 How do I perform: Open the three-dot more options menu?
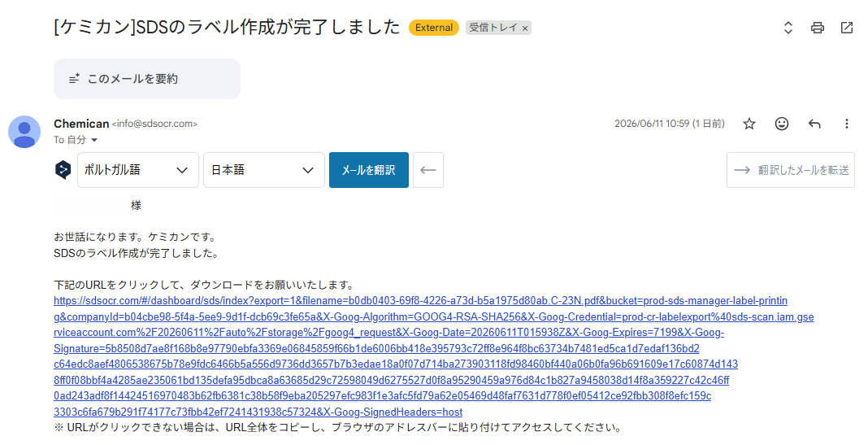(x=846, y=124)
